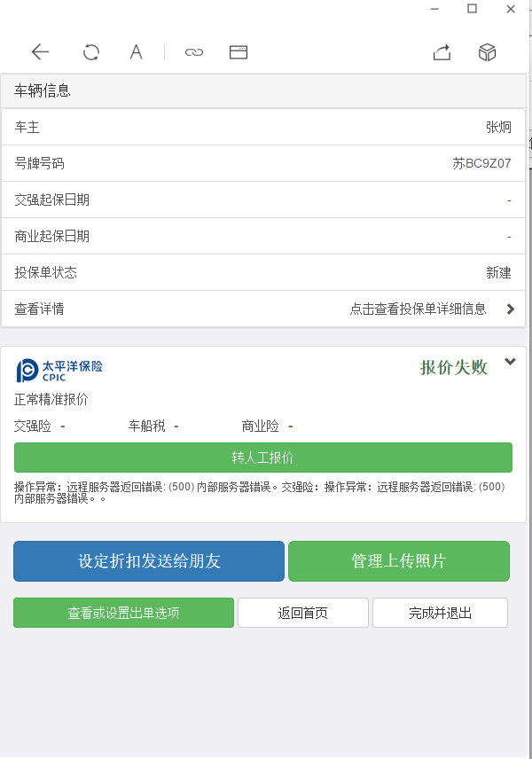Image resolution: width=532 pixels, height=759 pixels.
Task: Open 点击查看投保单详细信息 arrow
Action: tap(510, 309)
